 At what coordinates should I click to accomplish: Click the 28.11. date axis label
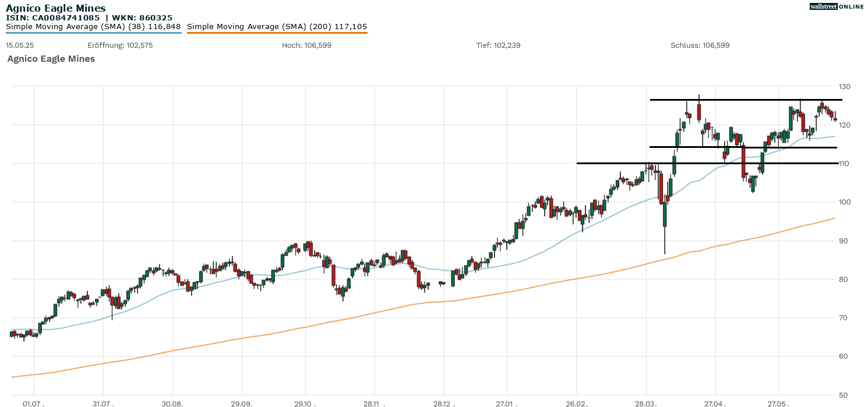[x=375, y=403]
